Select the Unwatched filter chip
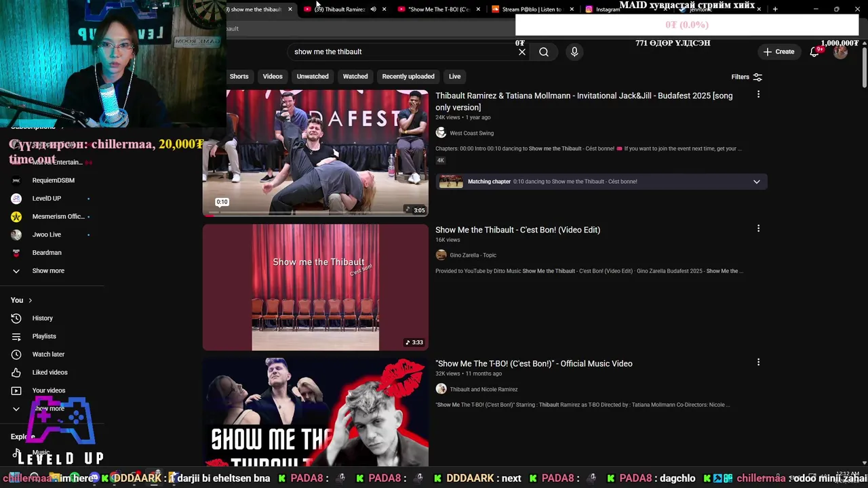This screenshot has height=488, width=868. (x=313, y=77)
